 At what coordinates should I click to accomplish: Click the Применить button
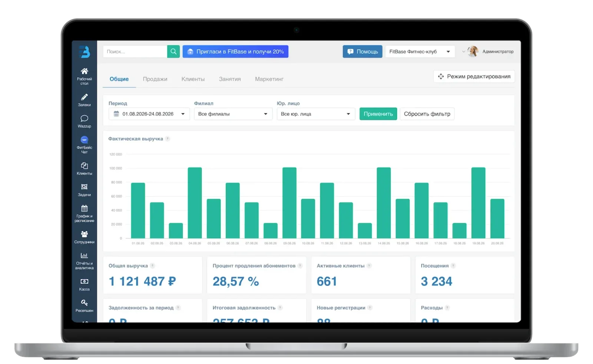click(378, 114)
